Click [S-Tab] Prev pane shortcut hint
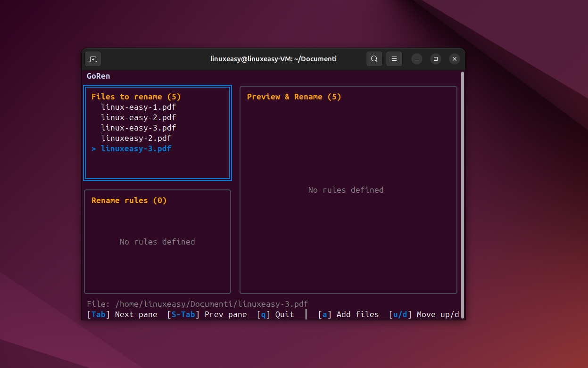588x368 pixels. [x=207, y=314]
